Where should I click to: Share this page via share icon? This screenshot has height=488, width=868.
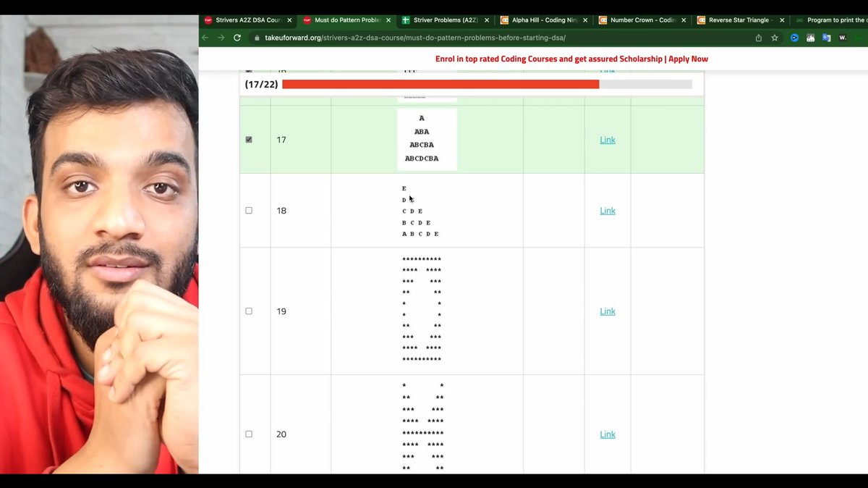[759, 38]
